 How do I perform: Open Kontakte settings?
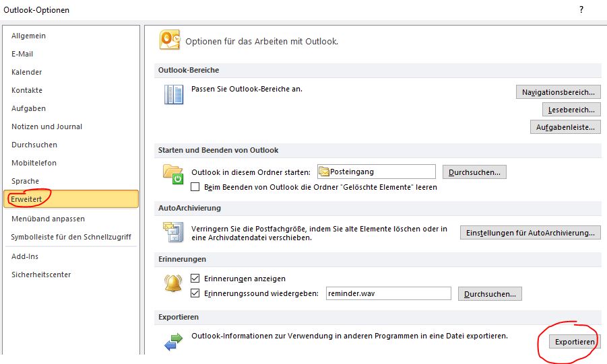(x=27, y=90)
